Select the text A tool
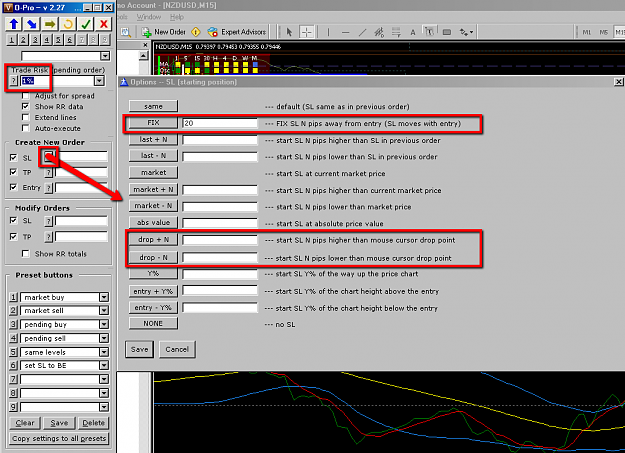The height and width of the screenshot is (453, 625). click(x=413, y=32)
